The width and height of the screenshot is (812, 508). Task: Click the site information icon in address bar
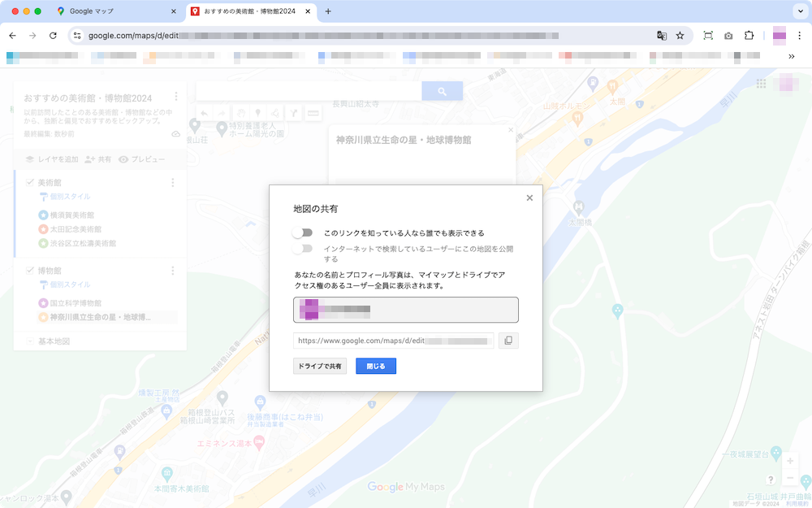pyautogui.click(x=77, y=35)
